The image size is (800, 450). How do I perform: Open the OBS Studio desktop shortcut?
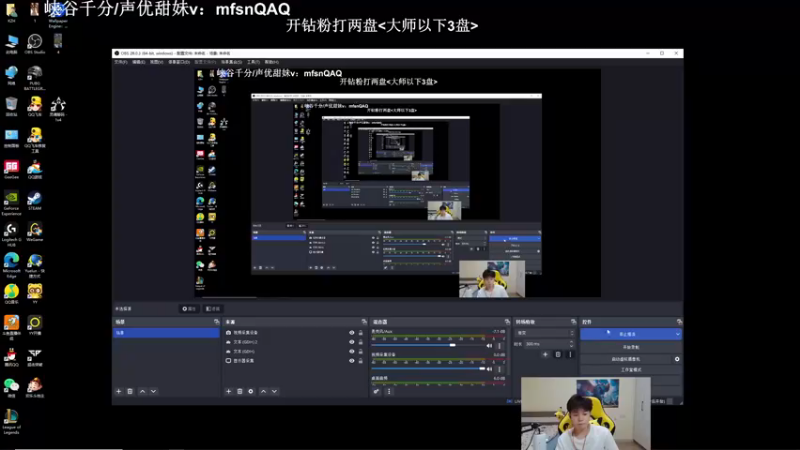[35, 44]
